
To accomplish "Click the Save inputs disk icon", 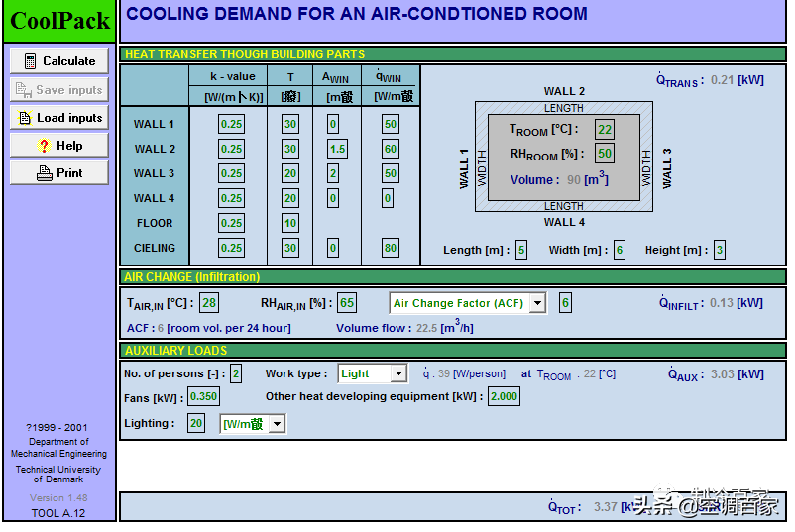I will pyautogui.click(x=24, y=90).
